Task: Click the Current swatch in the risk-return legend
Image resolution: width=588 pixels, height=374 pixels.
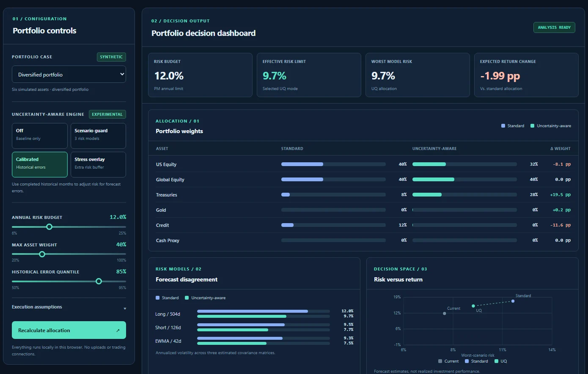Action: tap(440, 361)
